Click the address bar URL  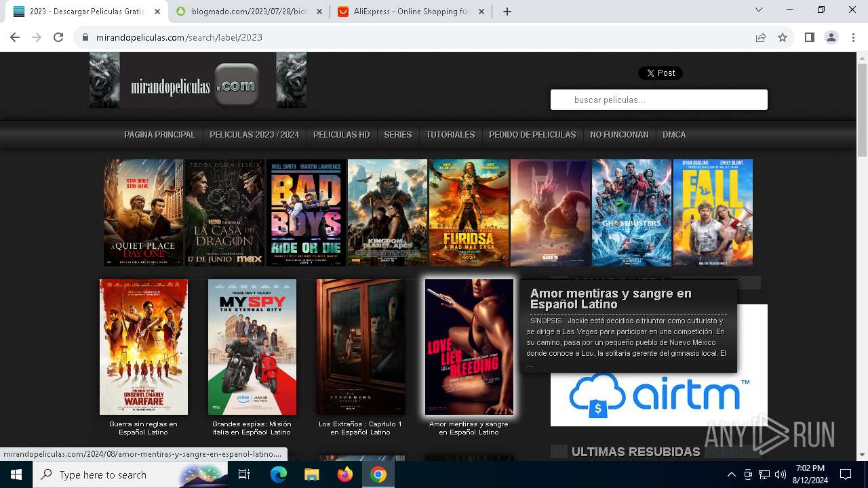179,37
